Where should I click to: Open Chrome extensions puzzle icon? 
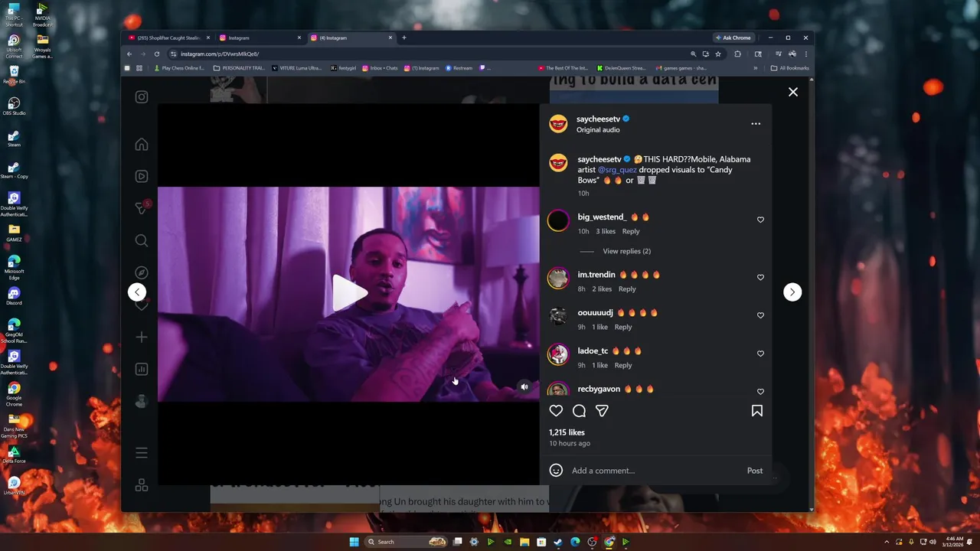click(x=737, y=54)
